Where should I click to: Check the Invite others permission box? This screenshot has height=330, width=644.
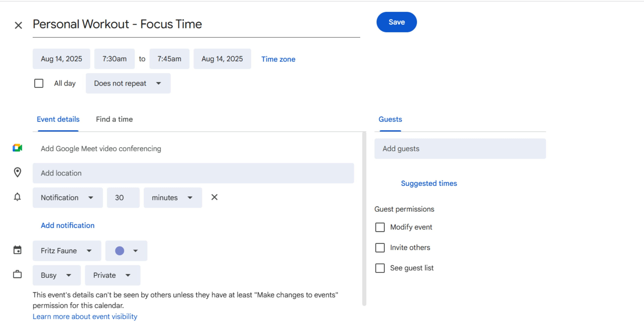point(380,248)
